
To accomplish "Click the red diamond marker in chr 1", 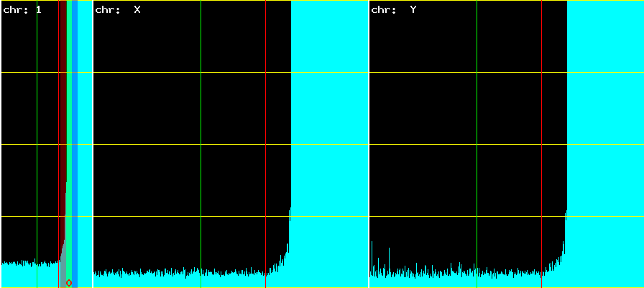I will pos(69,282).
